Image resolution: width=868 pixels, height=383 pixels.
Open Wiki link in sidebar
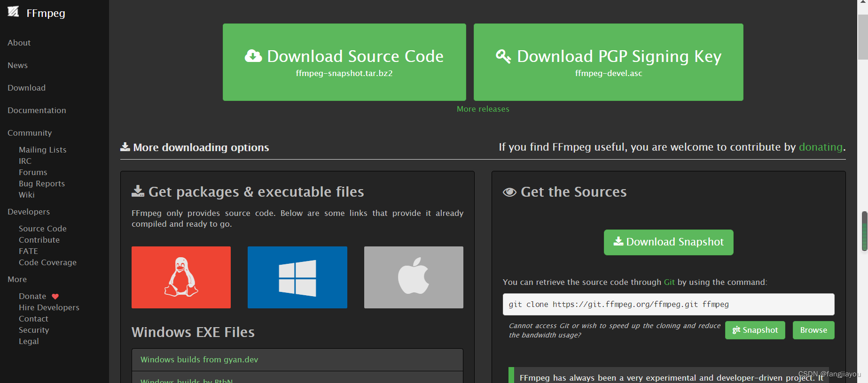tap(27, 195)
